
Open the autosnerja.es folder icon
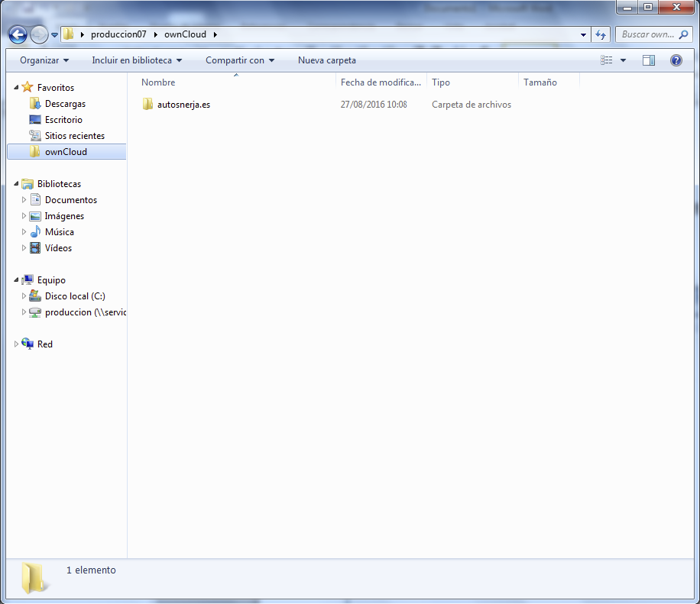[148, 105]
